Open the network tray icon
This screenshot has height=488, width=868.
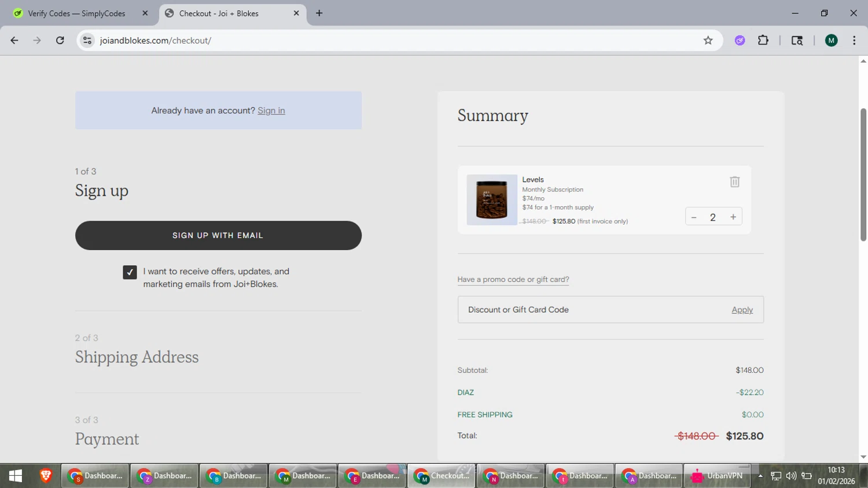[x=776, y=476]
